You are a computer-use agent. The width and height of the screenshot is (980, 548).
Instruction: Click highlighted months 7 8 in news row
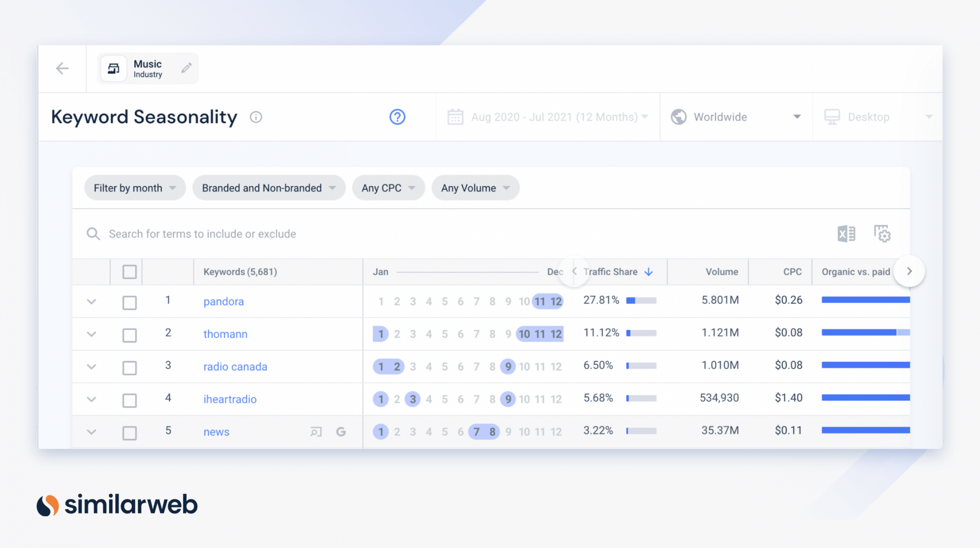(484, 432)
